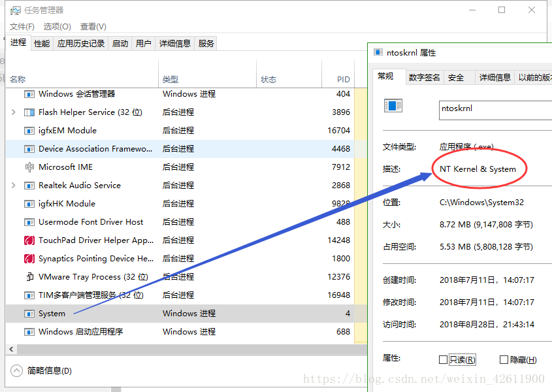The image size is (552, 392).
Task: Open the 选项(O) menu
Action: (57, 27)
